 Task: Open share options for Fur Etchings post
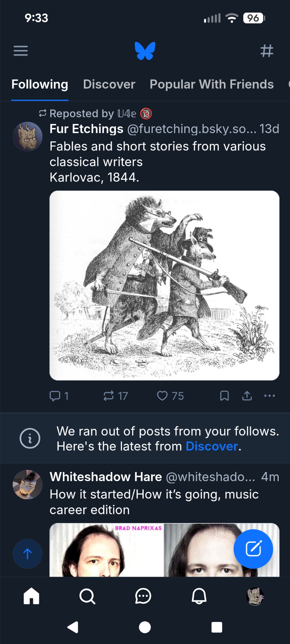[247, 396]
